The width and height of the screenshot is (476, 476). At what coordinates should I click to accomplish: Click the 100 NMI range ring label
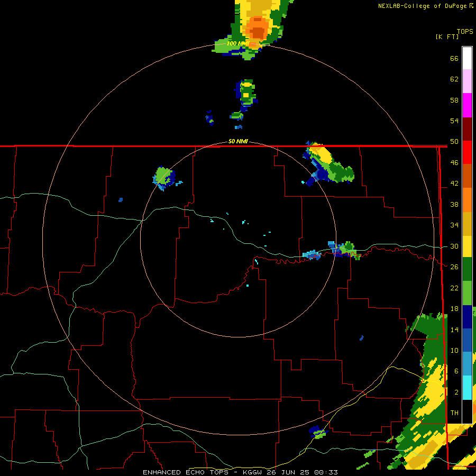coord(237,43)
